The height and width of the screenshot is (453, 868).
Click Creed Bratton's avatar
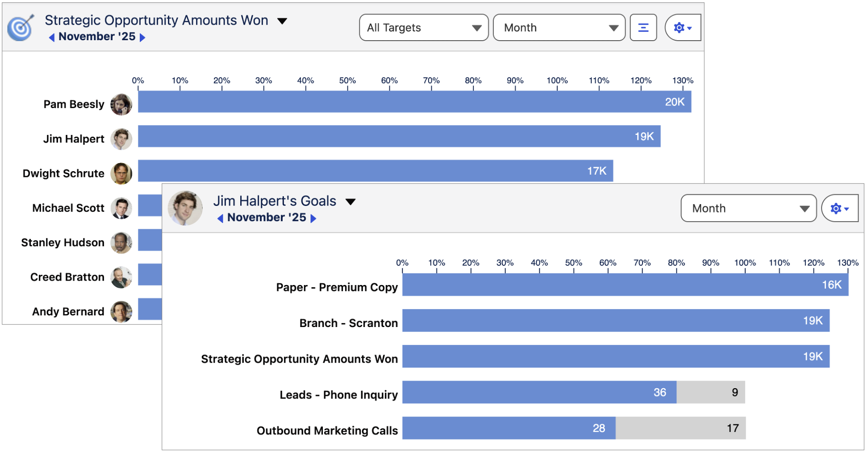pyautogui.click(x=121, y=277)
